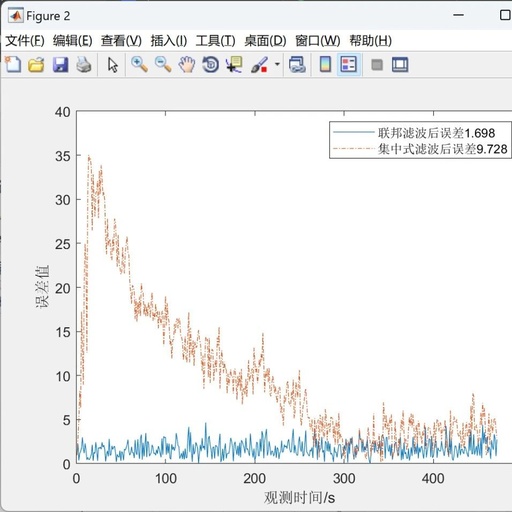This screenshot has height=512, width=512.
Task: Open the 工具(T) menu
Action: click(216, 41)
